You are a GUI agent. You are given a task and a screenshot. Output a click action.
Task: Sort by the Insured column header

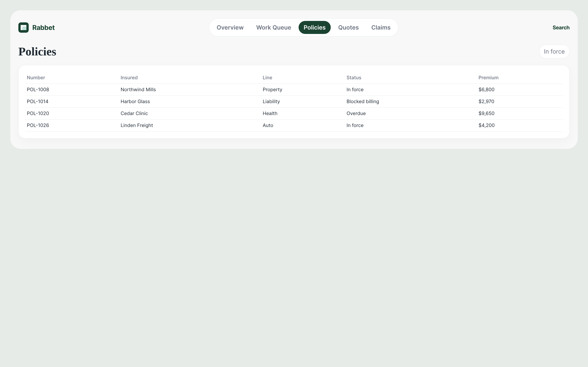pos(129,78)
